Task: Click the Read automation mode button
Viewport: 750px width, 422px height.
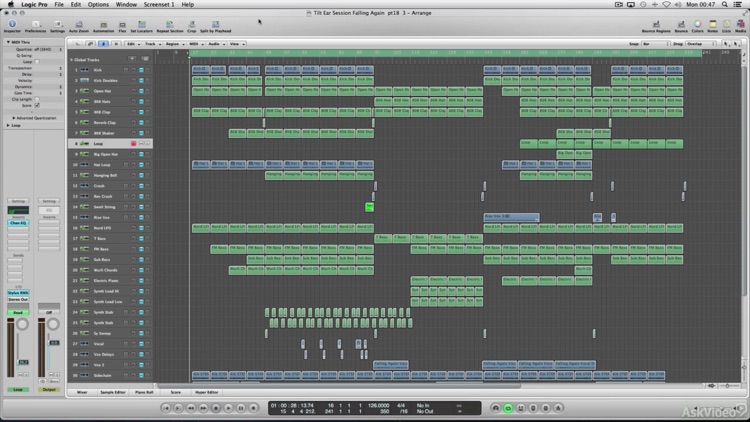Action: (18, 312)
